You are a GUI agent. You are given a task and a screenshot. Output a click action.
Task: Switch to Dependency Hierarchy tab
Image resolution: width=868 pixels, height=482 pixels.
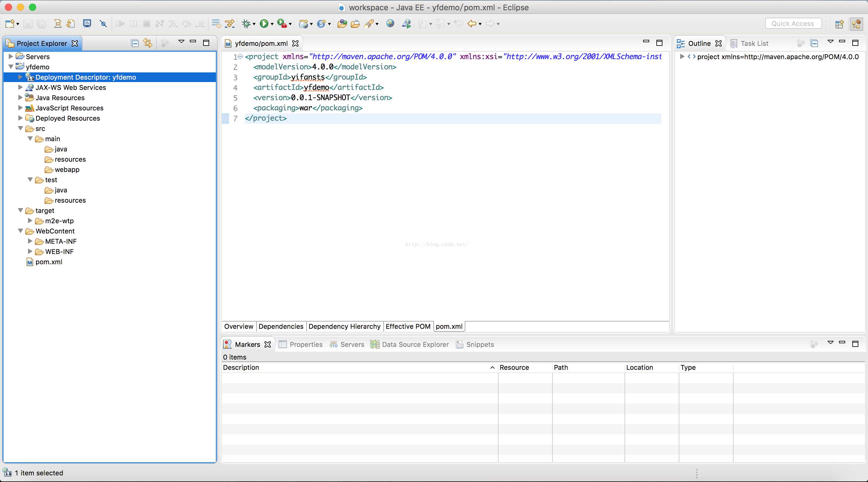pyautogui.click(x=344, y=326)
